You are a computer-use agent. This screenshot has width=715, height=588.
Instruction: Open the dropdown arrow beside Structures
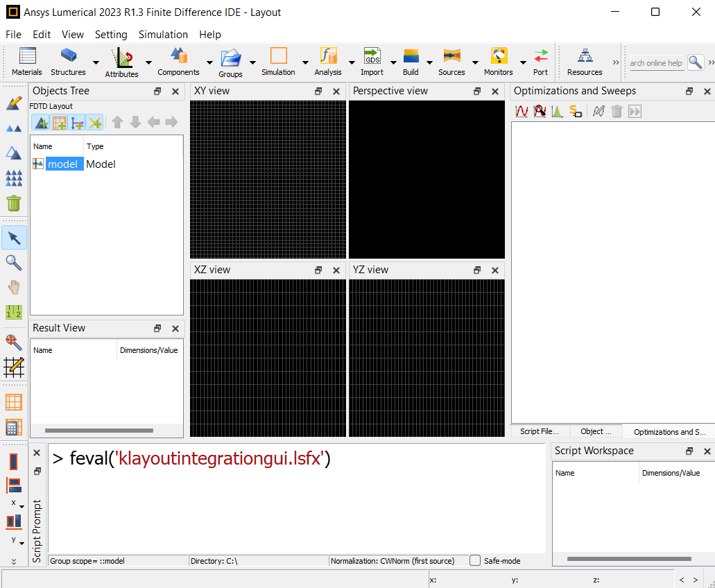(95, 61)
